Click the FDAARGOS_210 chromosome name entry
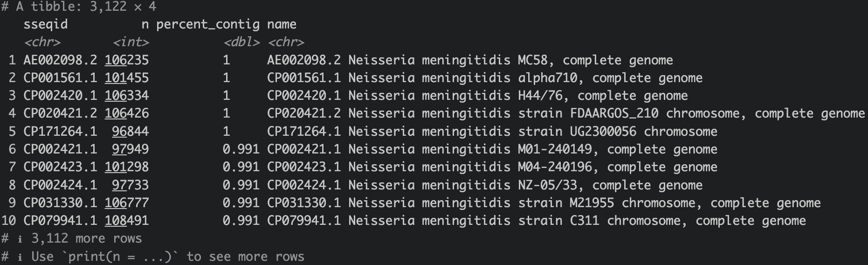This screenshot has height=265, width=868. pyautogui.click(x=565, y=113)
